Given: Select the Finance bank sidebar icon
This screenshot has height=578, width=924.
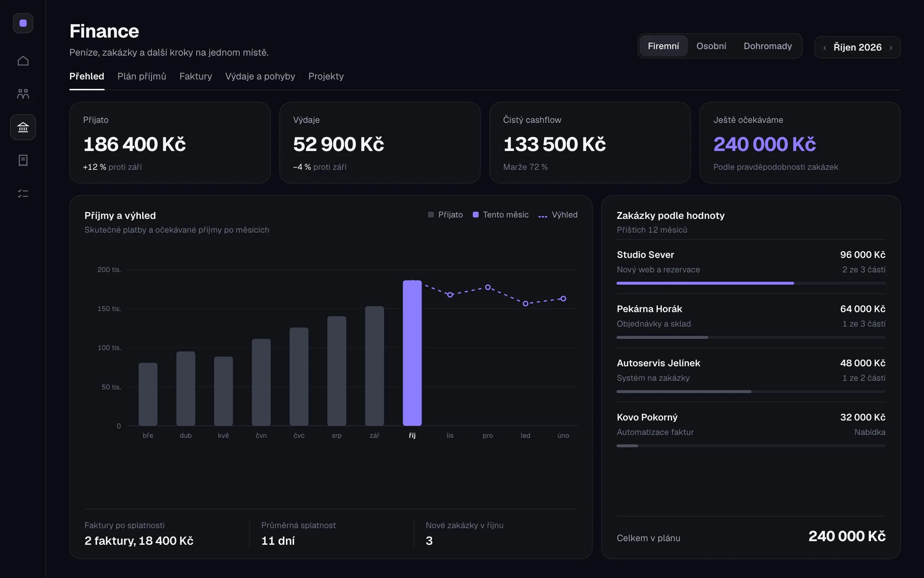Looking at the screenshot, I should (23, 127).
